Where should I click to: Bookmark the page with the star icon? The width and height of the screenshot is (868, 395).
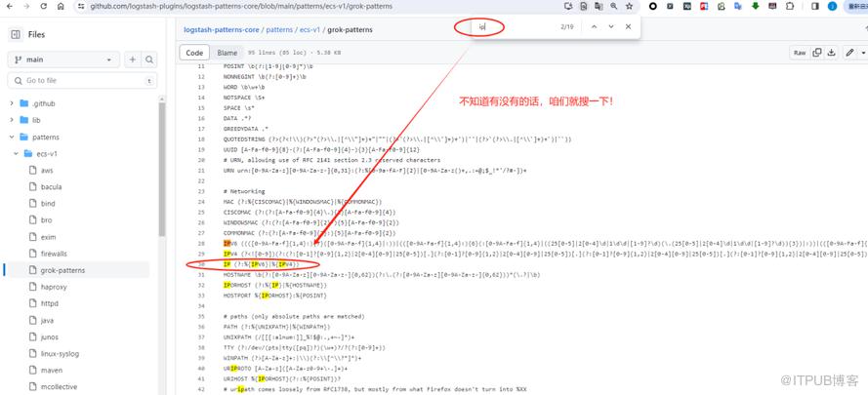pyautogui.click(x=629, y=6)
